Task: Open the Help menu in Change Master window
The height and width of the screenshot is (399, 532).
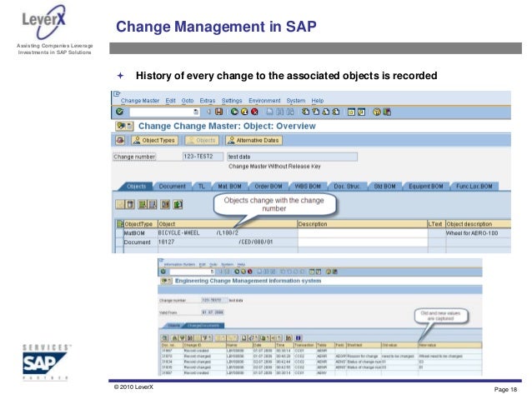Action: pyautogui.click(x=317, y=101)
